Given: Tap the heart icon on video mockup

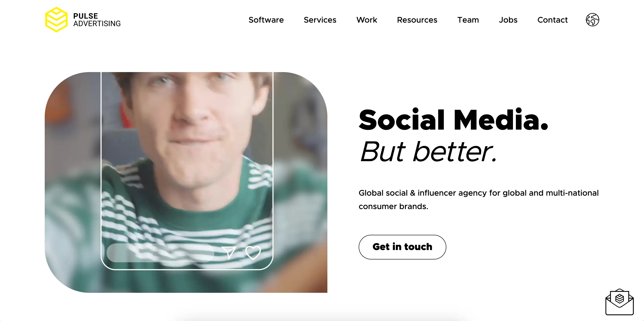Looking at the screenshot, I should (253, 253).
